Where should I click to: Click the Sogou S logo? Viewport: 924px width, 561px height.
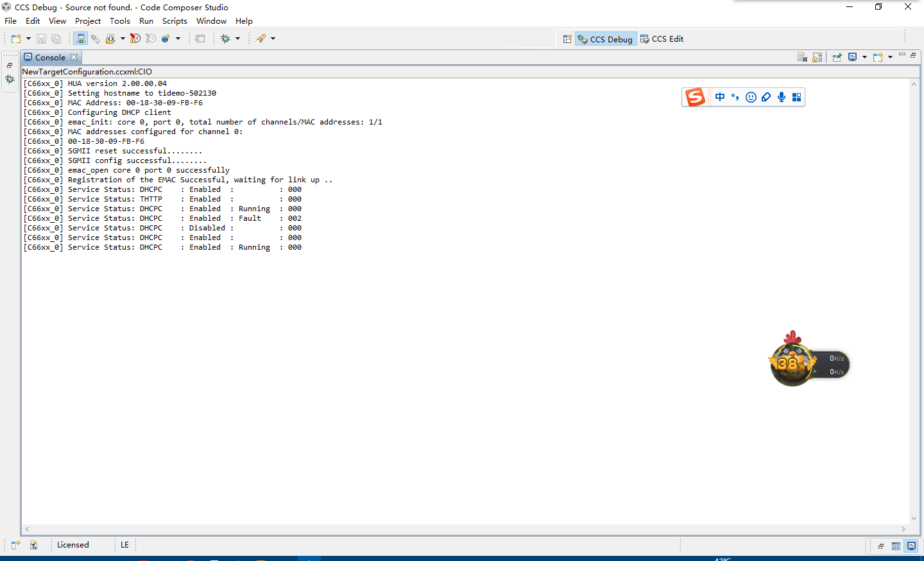pyautogui.click(x=696, y=97)
